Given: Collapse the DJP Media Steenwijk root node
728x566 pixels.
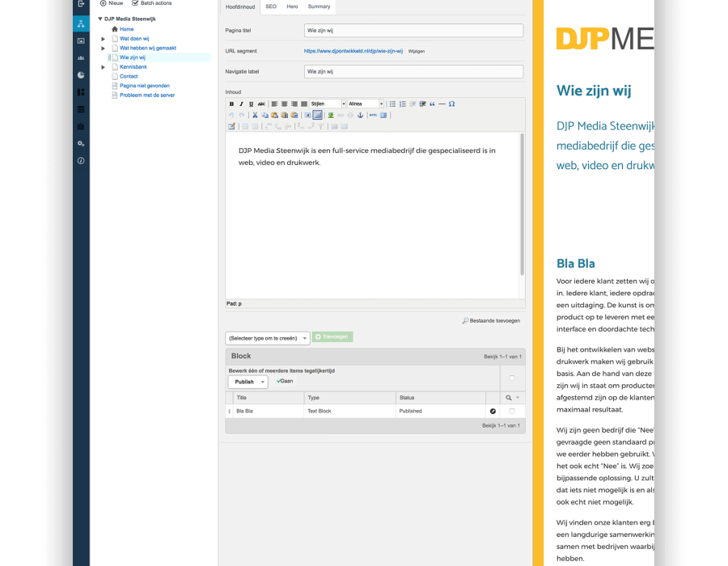Looking at the screenshot, I should point(99,19).
